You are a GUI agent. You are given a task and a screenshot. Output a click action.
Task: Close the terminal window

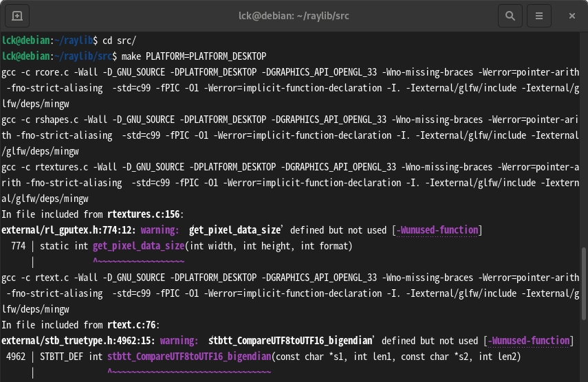coord(572,16)
